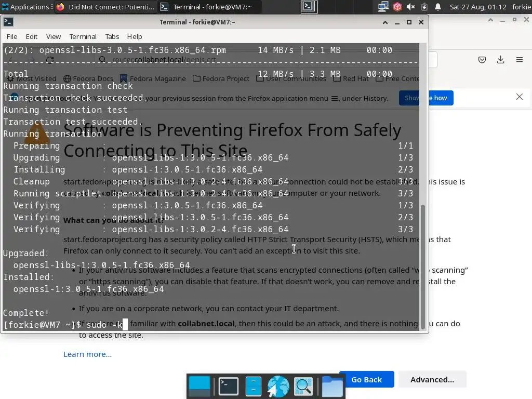Open the terminal Edit menu
Viewport: 532px width, 399px height.
[32, 37]
